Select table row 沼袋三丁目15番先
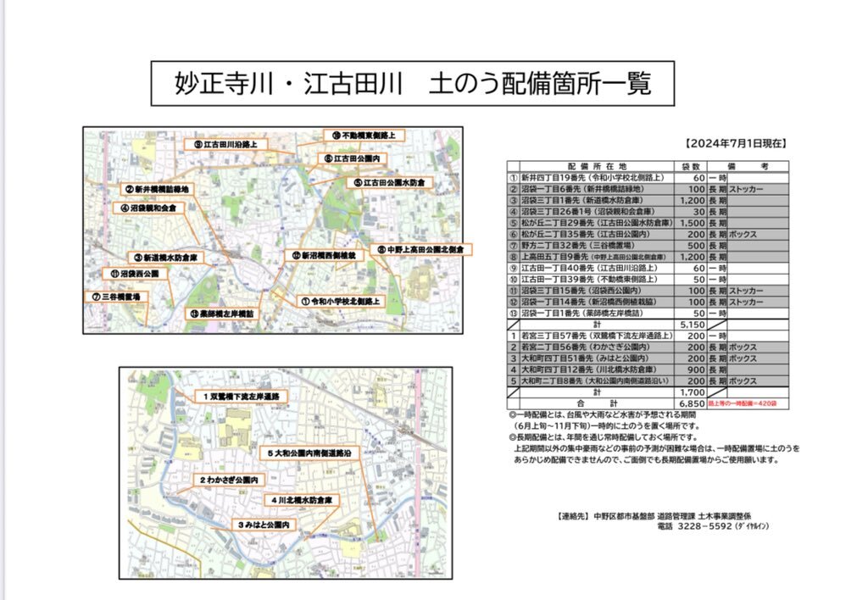Viewport: 868px width, 600px height. click(x=648, y=291)
